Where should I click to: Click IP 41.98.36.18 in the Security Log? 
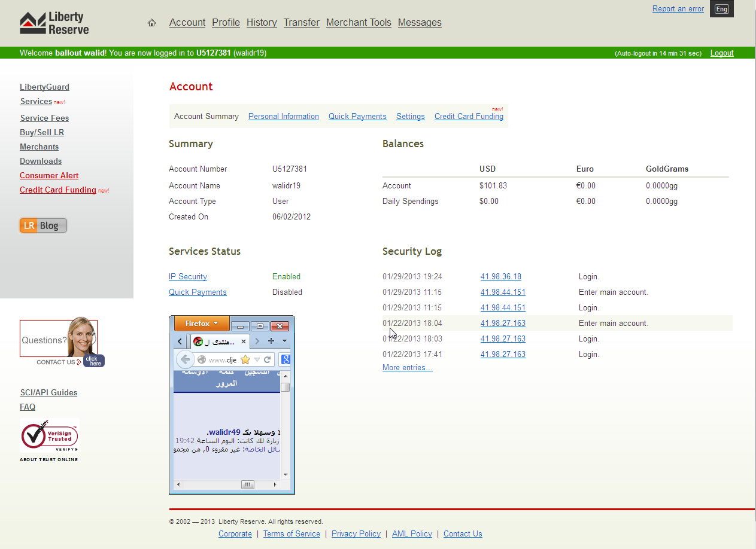click(x=501, y=277)
